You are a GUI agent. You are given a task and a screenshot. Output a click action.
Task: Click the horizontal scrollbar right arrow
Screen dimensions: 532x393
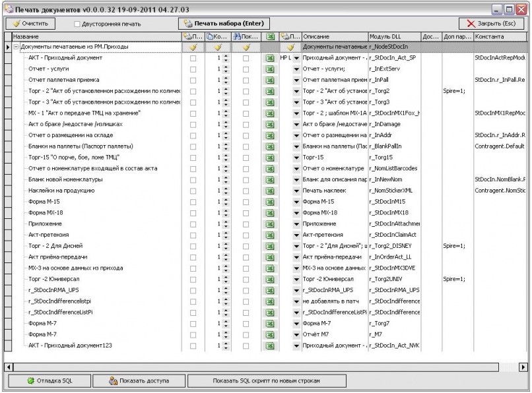coord(525,366)
